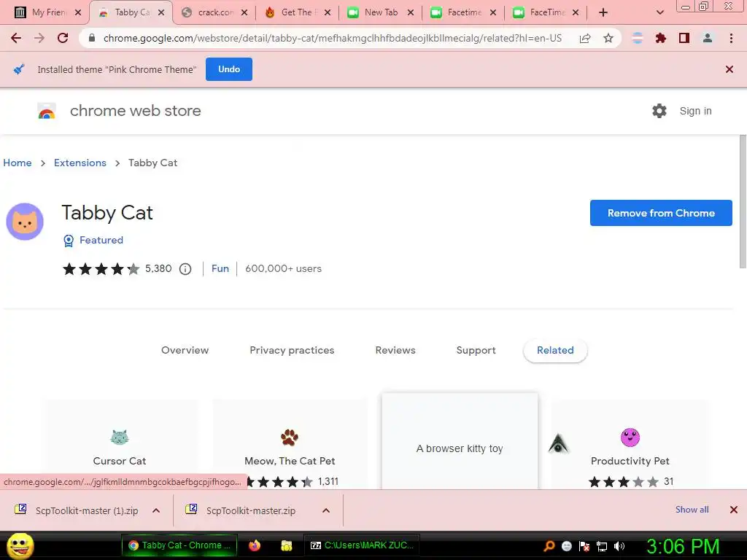Click Remove from Chrome button
Viewport: 747px width, 560px height.
pos(661,213)
